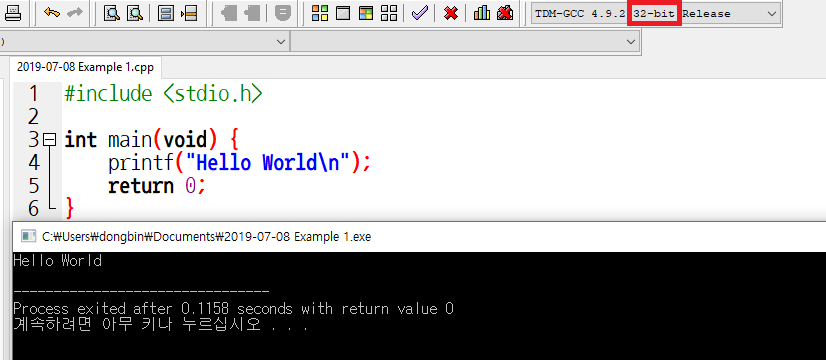Open Replace with the second magnifier icon

tap(136, 13)
